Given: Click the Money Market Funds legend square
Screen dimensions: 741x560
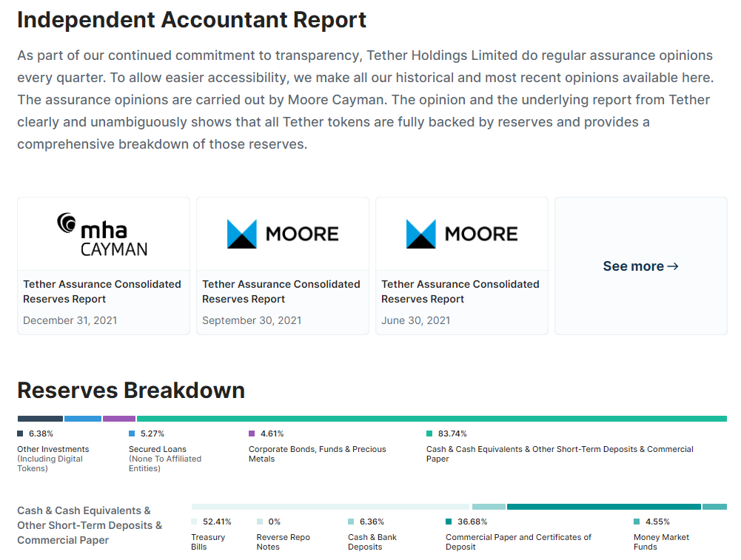Looking at the screenshot, I should tap(637, 522).
